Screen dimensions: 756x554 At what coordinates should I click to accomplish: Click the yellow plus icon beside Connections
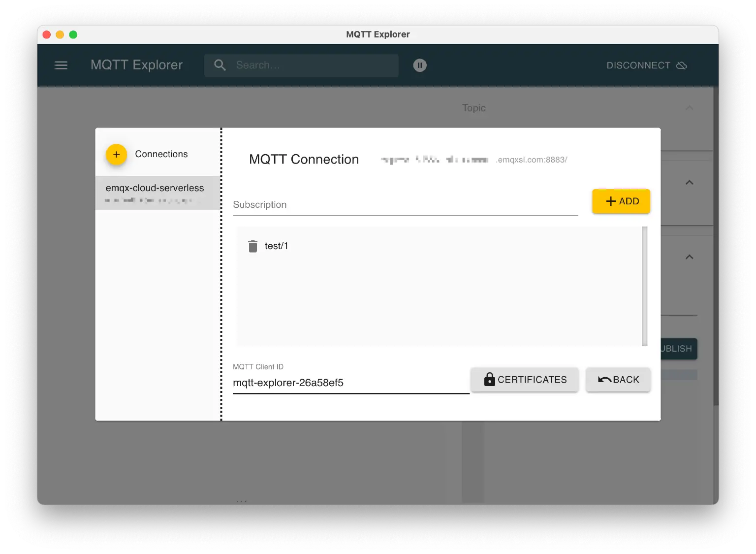coord(116,154)
